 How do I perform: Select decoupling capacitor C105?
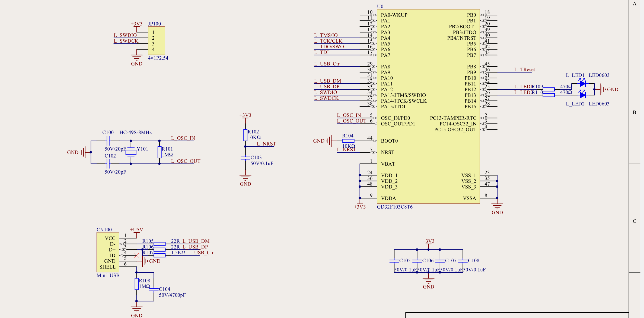(x=394, y=261)
